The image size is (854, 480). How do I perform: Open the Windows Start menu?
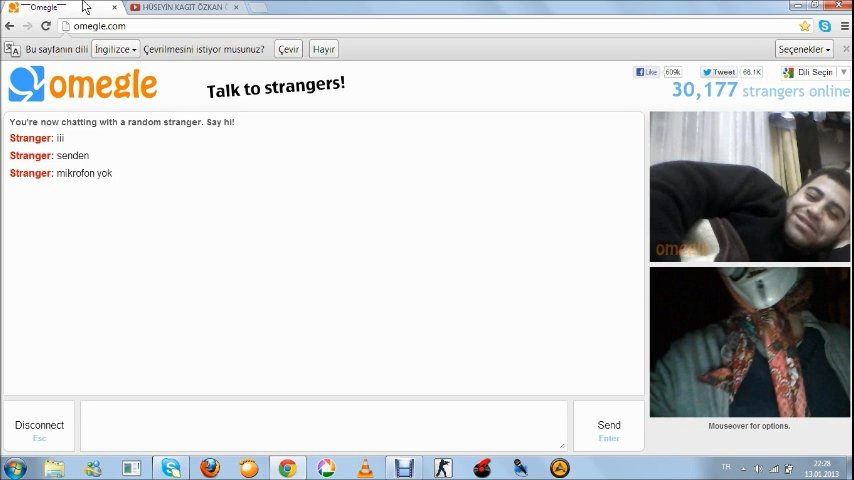pyautogui.click(x=15, y=468)
